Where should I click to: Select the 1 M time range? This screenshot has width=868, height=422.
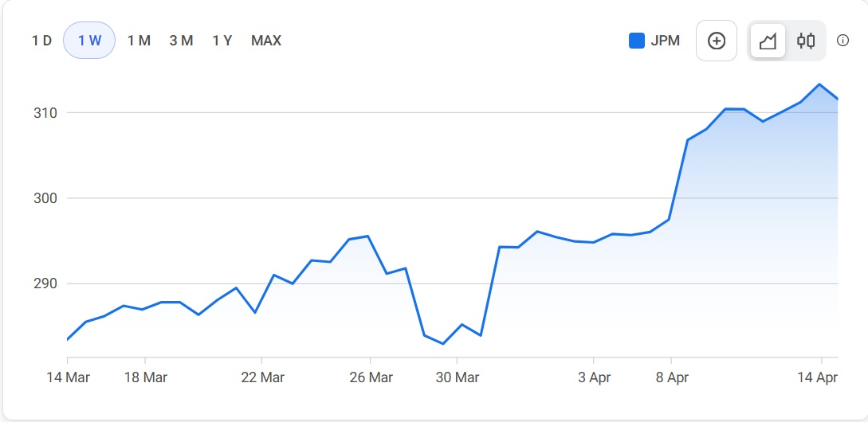pyautogui.click(x=139, y=41)
